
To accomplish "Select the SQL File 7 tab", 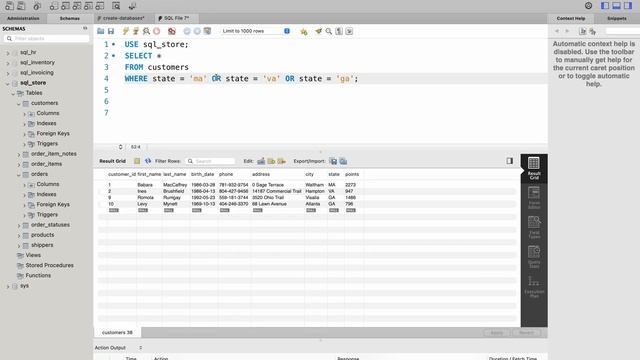I will [x=176, y=18].
